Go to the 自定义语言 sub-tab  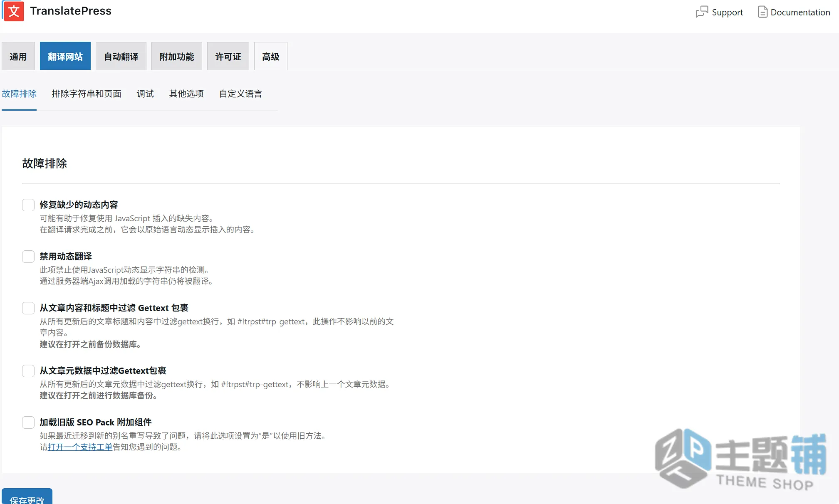(x=240, y=94)
